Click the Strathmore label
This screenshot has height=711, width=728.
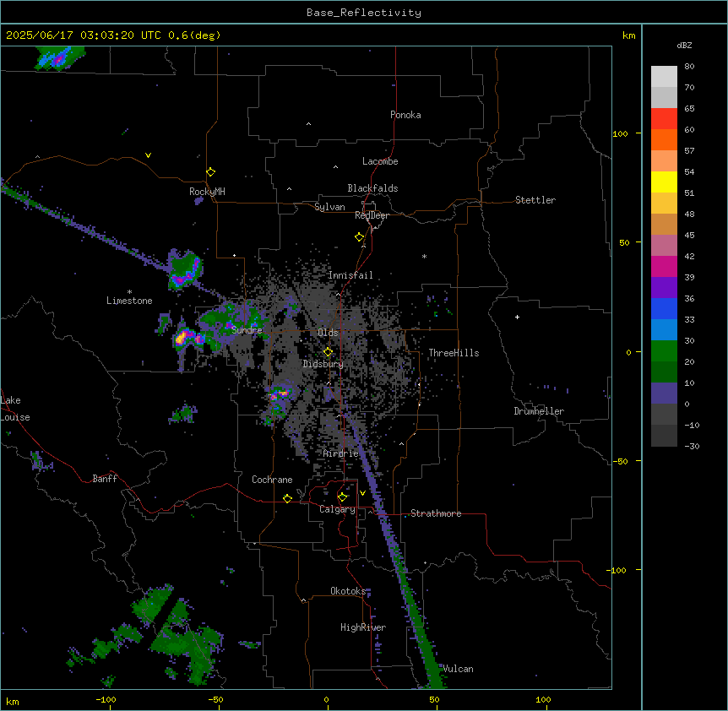(436, 513)
